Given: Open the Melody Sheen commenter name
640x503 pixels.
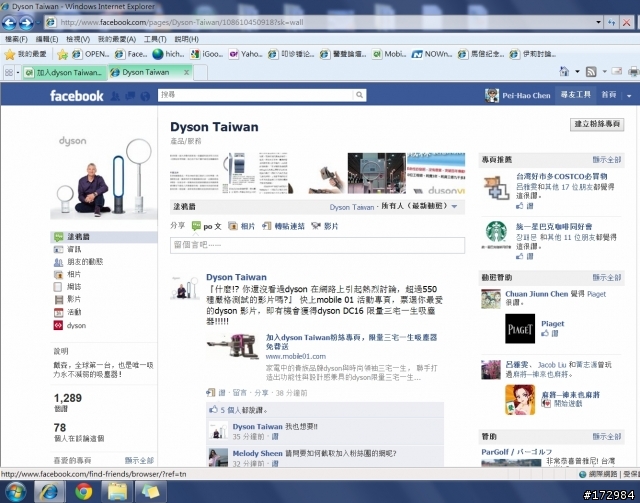Looking at the screenshot, I should 257,453.
